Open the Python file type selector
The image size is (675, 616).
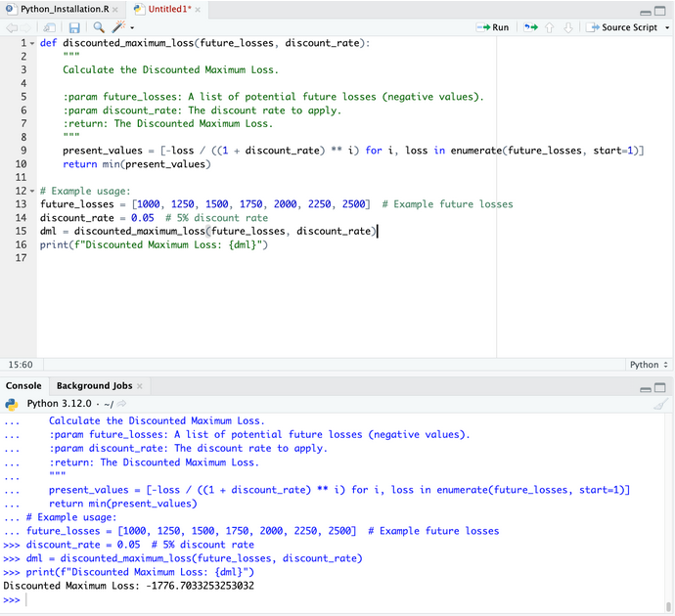649,365
